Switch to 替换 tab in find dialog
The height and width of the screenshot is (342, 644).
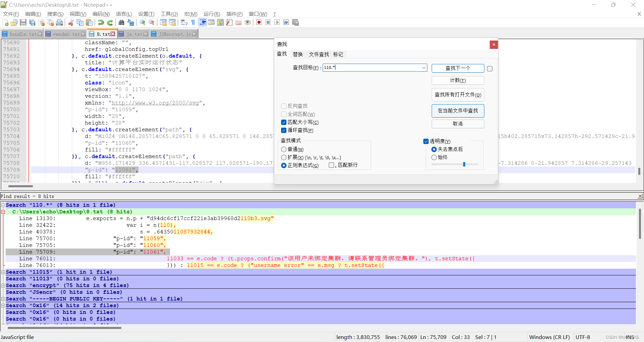tap(298, 54)
